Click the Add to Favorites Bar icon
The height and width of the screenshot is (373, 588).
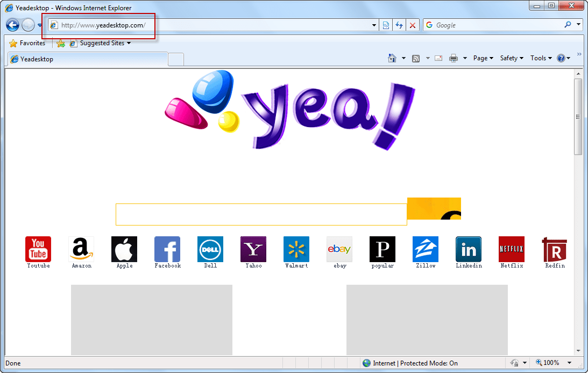tap(61, 44)
